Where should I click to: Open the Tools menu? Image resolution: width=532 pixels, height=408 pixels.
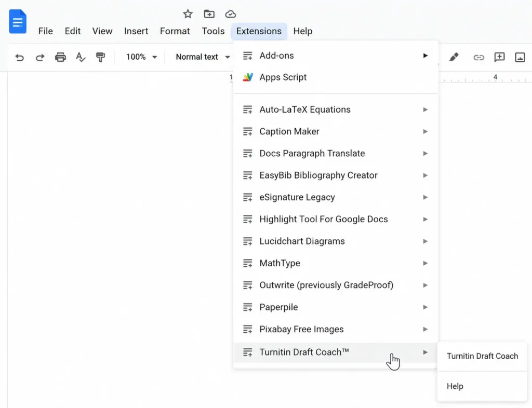pos(213,31)
